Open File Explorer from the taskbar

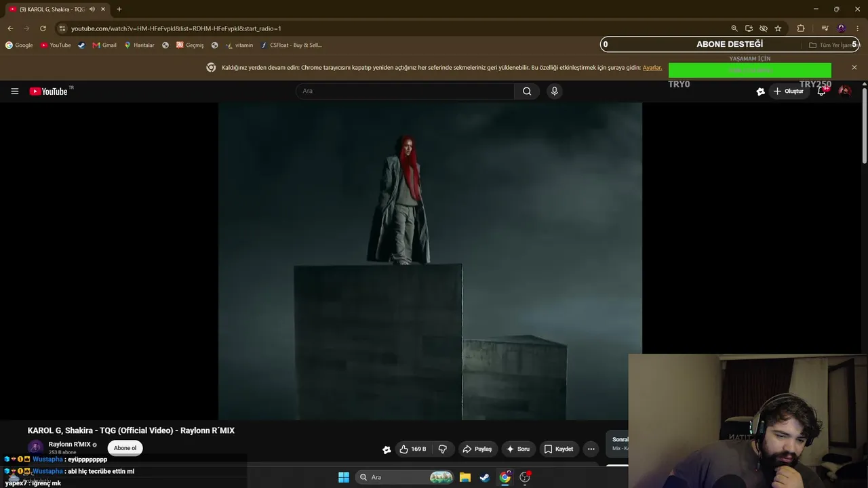[465, 477]
